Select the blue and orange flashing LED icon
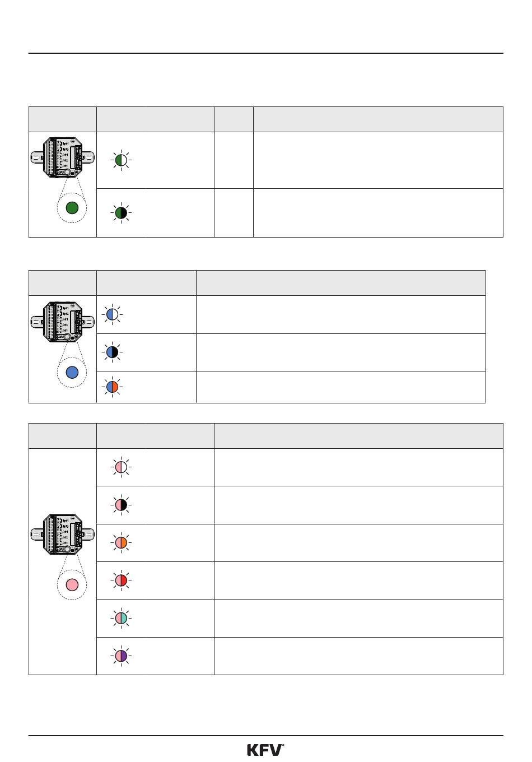This screenshot has height=762, width=532. 112,387
